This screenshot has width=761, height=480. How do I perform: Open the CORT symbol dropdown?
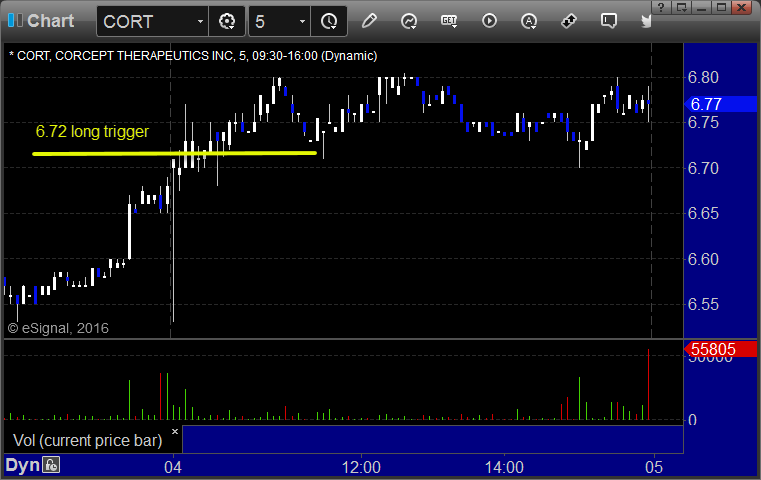click(200, 22)
